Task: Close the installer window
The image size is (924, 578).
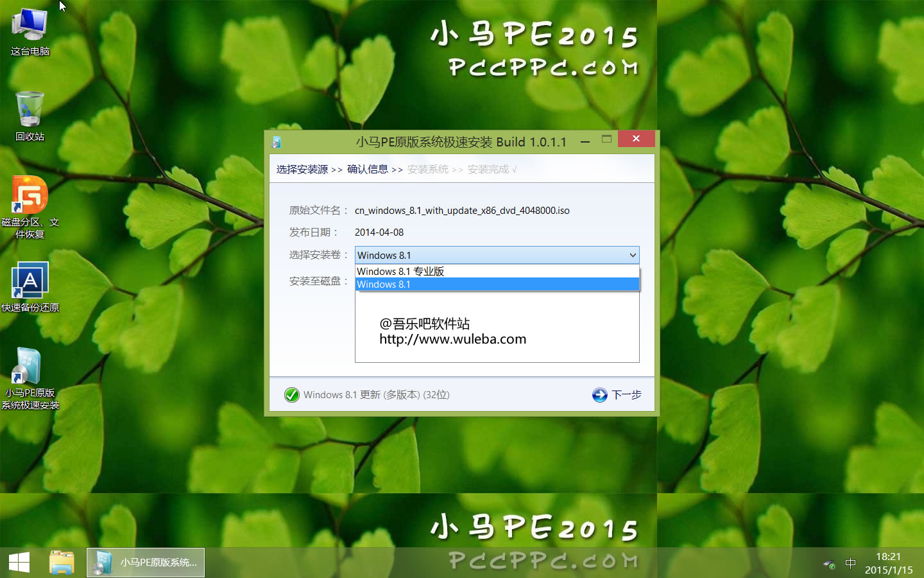Action: click(x=636, y=139)
